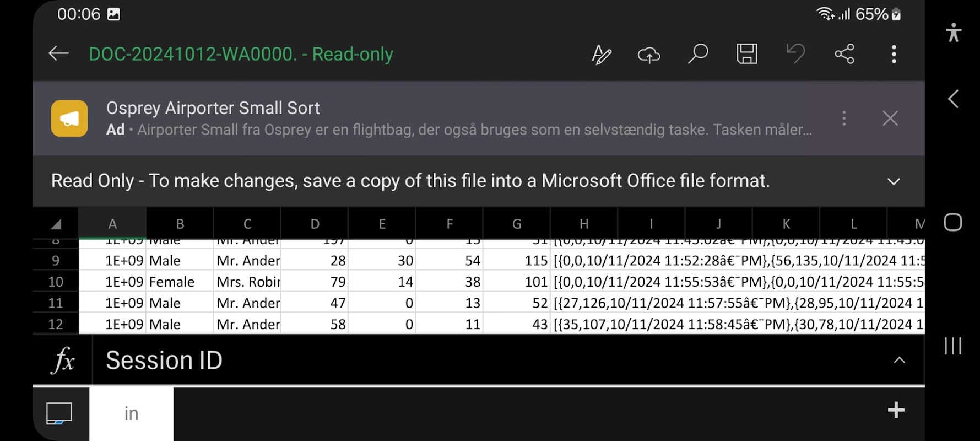
Task: Open the draw/edit pen tool
Action: tap(601, 54)
